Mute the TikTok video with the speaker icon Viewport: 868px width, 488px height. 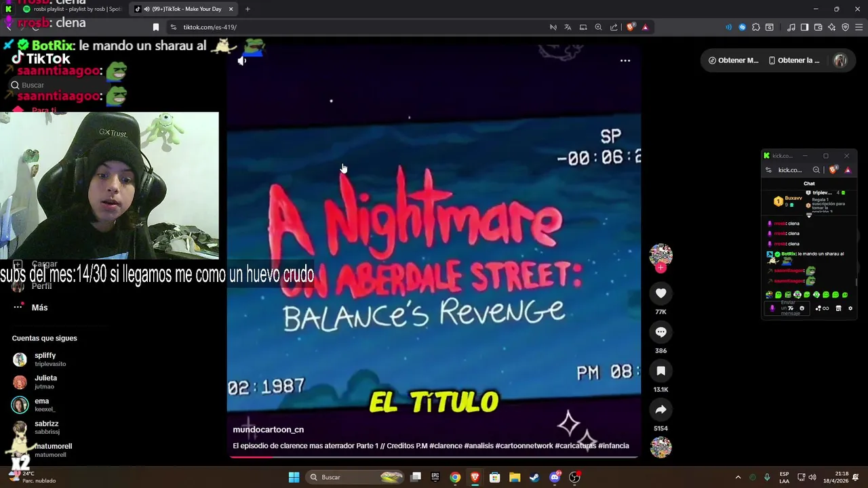click(242, 61)
